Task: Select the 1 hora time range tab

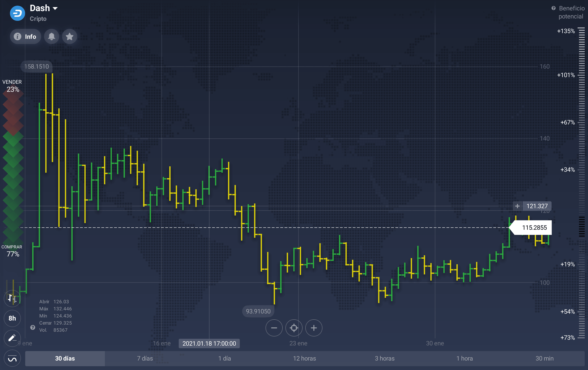Action: click(464, 359)
